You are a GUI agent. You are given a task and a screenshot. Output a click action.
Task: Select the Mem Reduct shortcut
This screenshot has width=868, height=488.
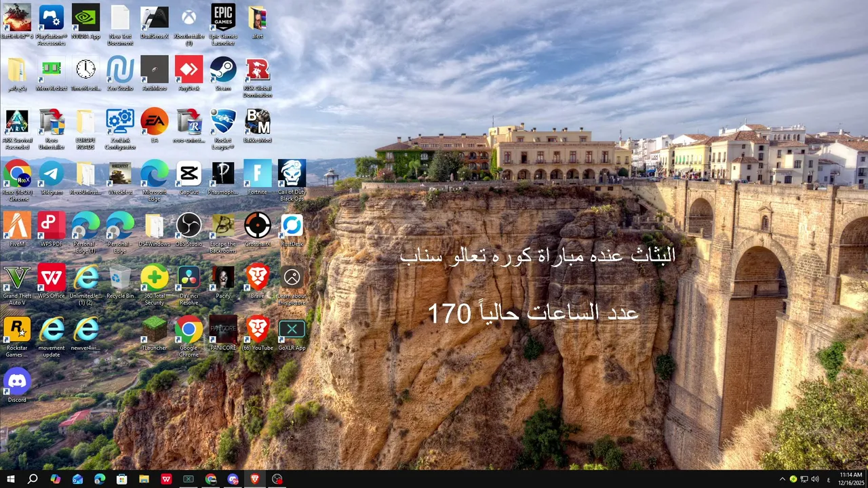(52, 75)
